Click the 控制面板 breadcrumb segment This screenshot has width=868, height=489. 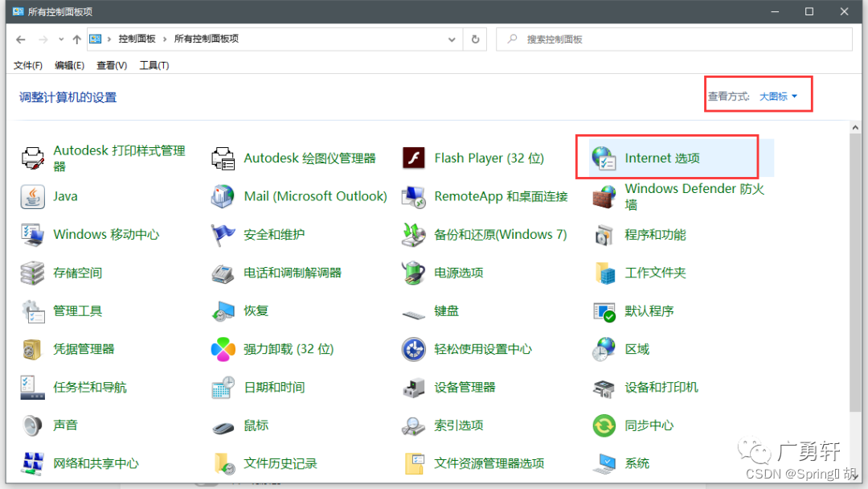coord(137,39)
